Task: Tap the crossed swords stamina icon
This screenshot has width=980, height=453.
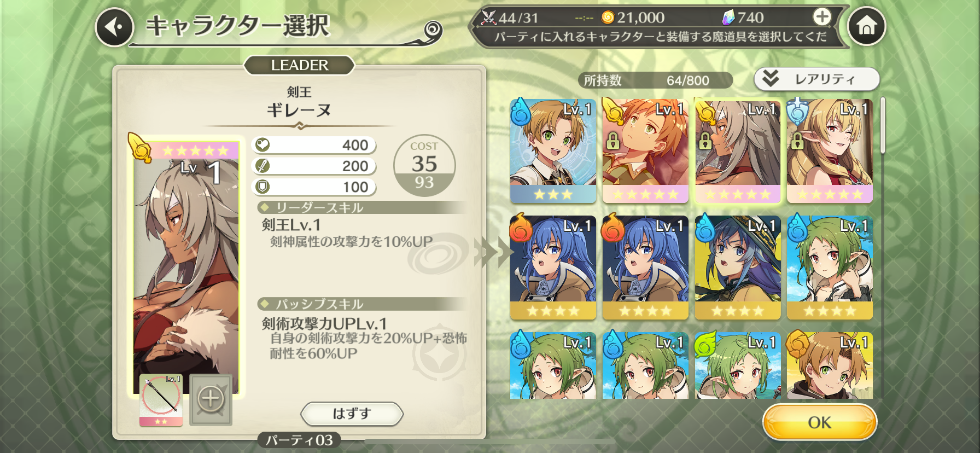Action: [488, 18]
